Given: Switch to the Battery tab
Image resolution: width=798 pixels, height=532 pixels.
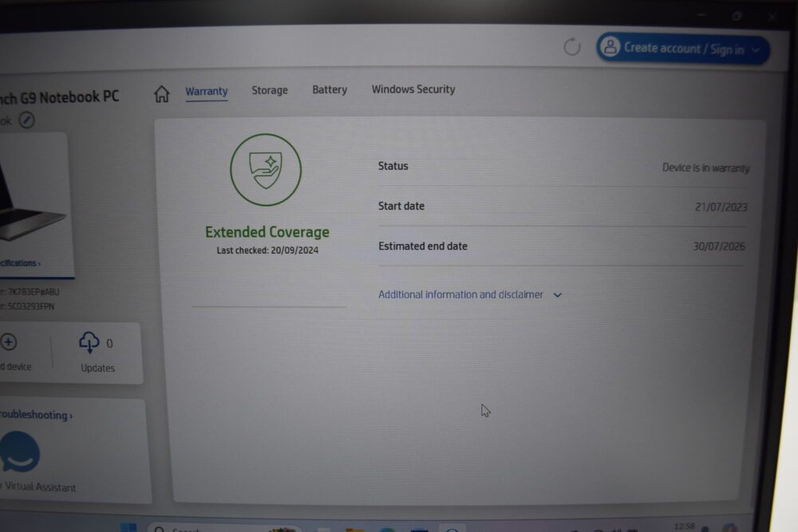Looking at the screenshot, I should pyautogui.click(x=330, y=89).
